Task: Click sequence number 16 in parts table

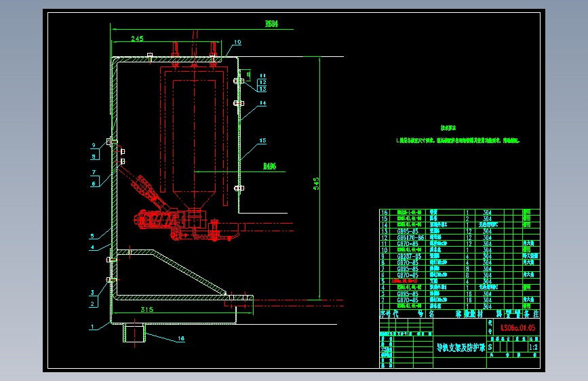Action: (384, 213)
